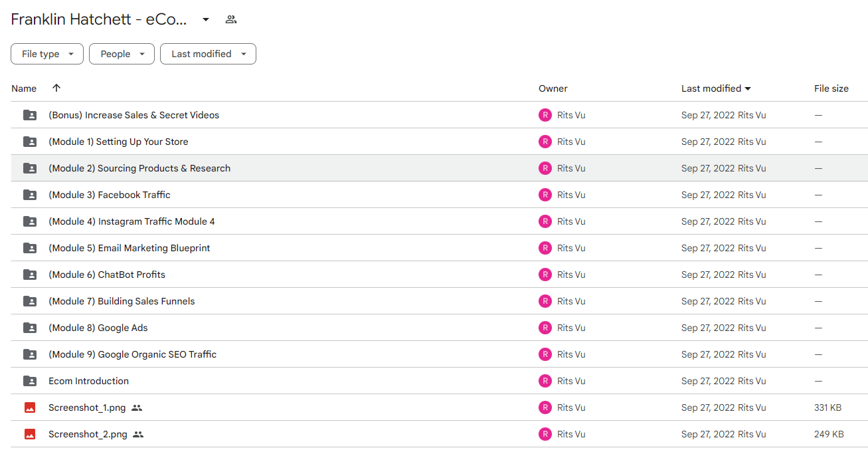Click the image file icon for Screenshot_2.png
The width and height of the screenshot is (868, 458).
pos(30,434)
